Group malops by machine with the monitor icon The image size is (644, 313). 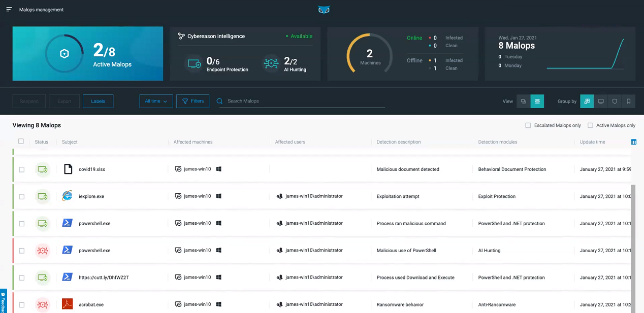601,101
